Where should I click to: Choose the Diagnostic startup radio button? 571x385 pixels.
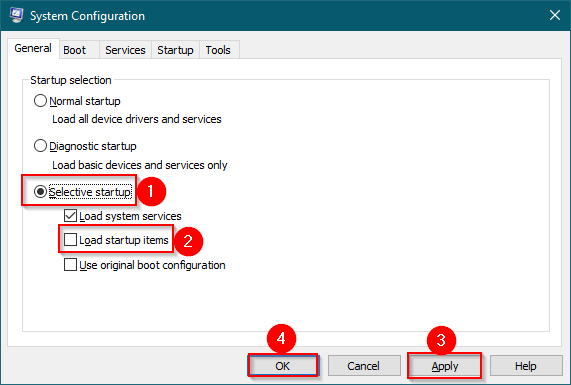coord(40,146)
